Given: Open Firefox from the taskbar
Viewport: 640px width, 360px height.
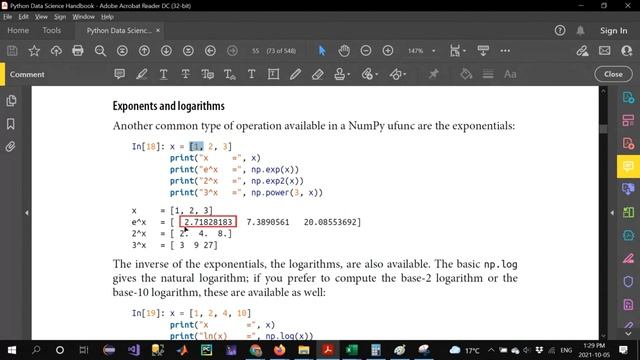Looking at the screenshot, I should (280, 350).
